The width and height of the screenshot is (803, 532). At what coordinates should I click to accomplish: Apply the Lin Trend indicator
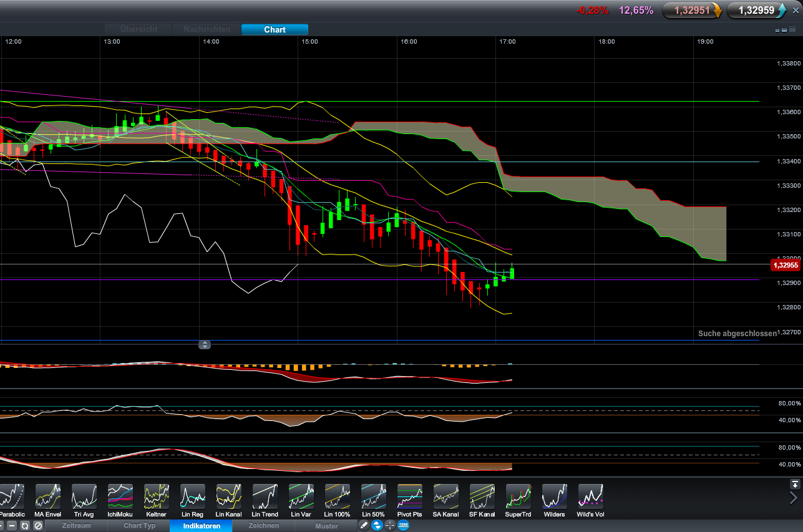click(x=265, y=496)
